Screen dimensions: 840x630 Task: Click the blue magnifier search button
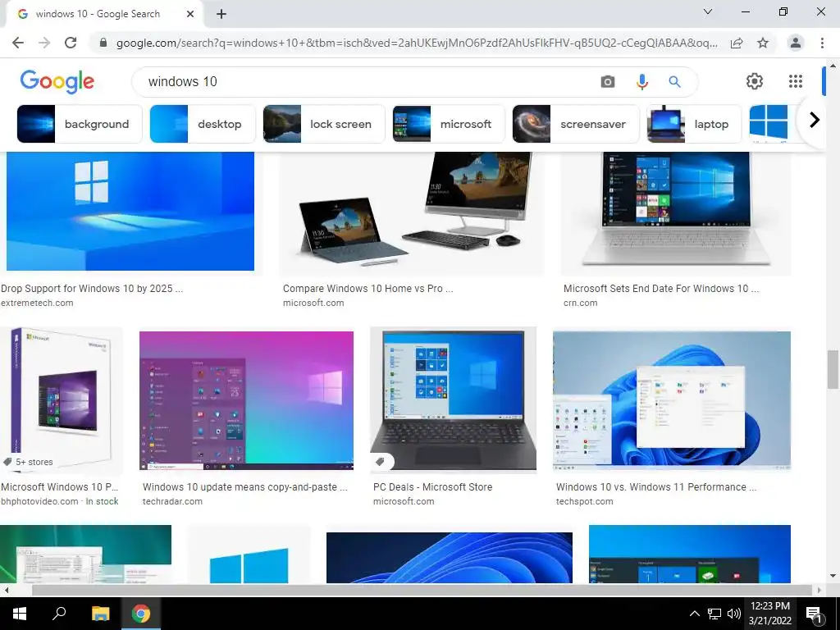(674, 81)
